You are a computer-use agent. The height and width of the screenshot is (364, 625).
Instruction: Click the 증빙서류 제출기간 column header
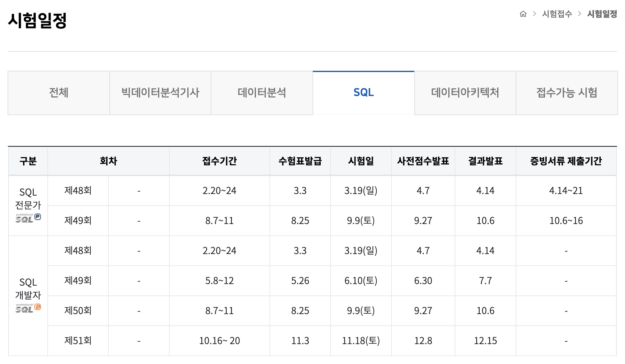pyautogui.click(x=566, y=161)
